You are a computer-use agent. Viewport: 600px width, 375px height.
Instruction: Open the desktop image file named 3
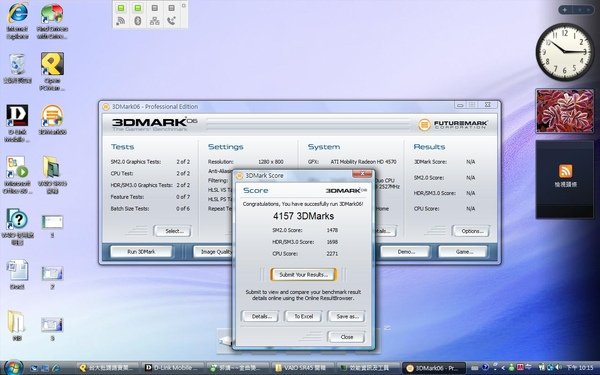point(52,329)
